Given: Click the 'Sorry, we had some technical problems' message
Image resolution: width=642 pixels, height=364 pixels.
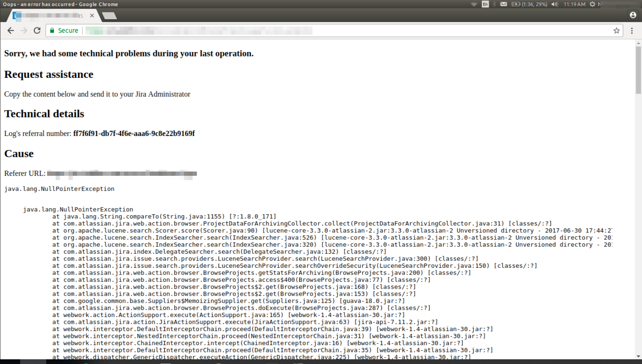Looking at the screenshot, I should click(x=129, y=53).
